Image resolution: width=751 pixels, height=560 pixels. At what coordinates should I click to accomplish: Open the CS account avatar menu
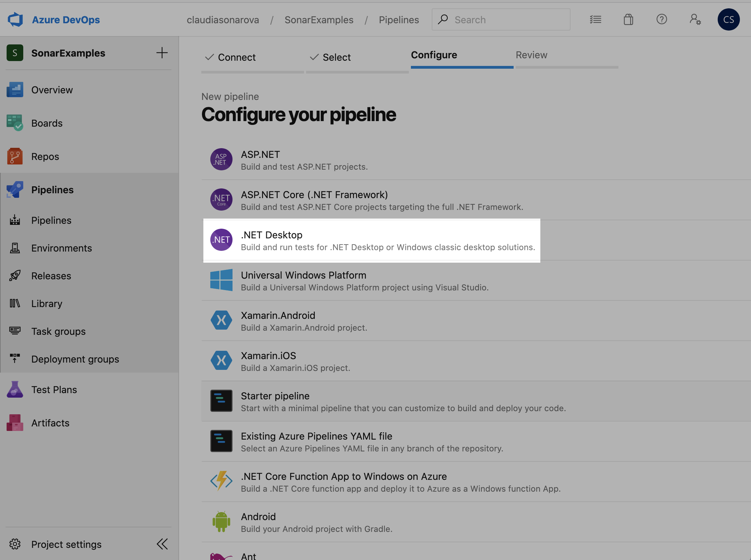coord(728,19)
